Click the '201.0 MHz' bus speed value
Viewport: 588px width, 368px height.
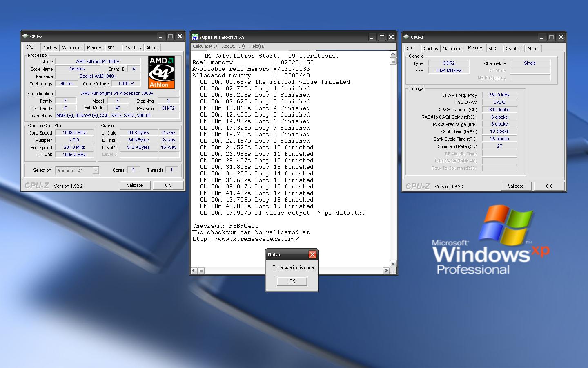74,147
